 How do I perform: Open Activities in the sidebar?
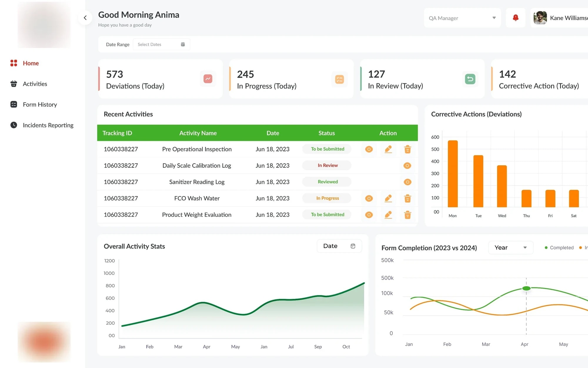click(x=29, y=84)
